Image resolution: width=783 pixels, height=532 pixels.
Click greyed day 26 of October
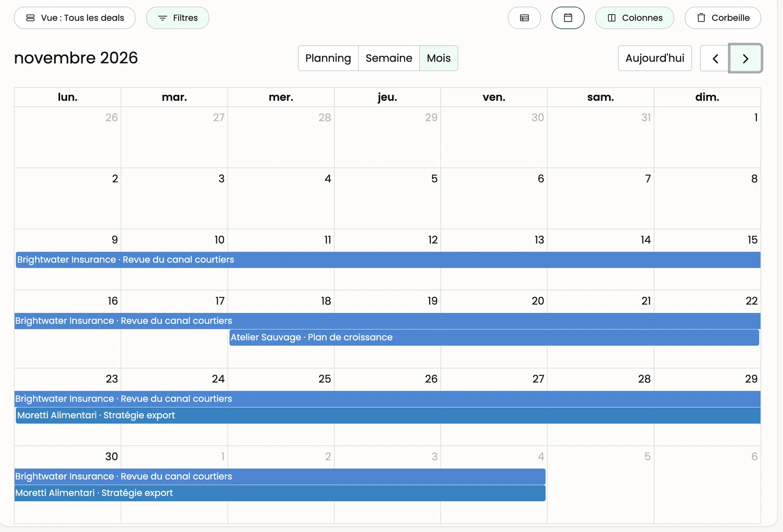pyautogui.click(x=112, y=117)
